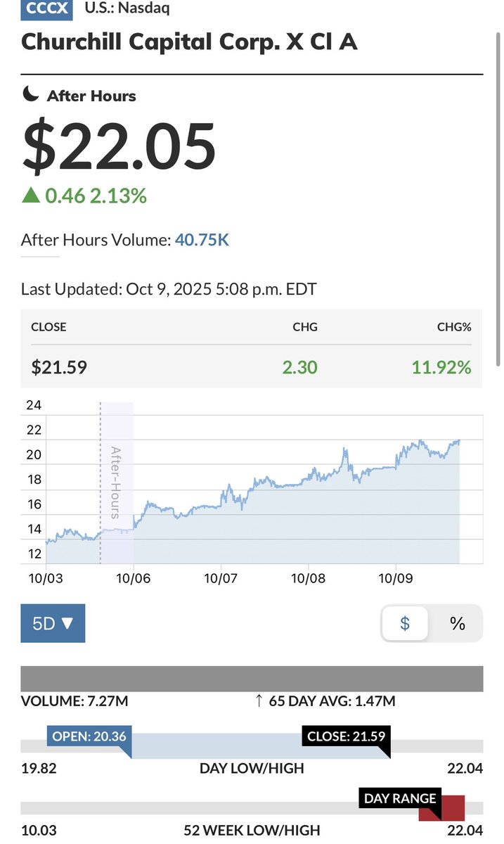The image size is (504, 844).
Task: Click the day low value 19.82
Action: pos(39,767)
